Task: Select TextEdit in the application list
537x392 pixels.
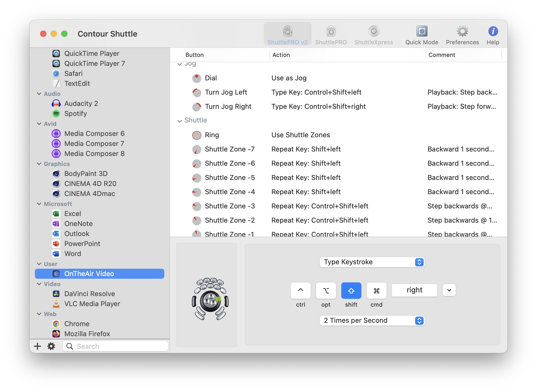Action: click(99, 84)
